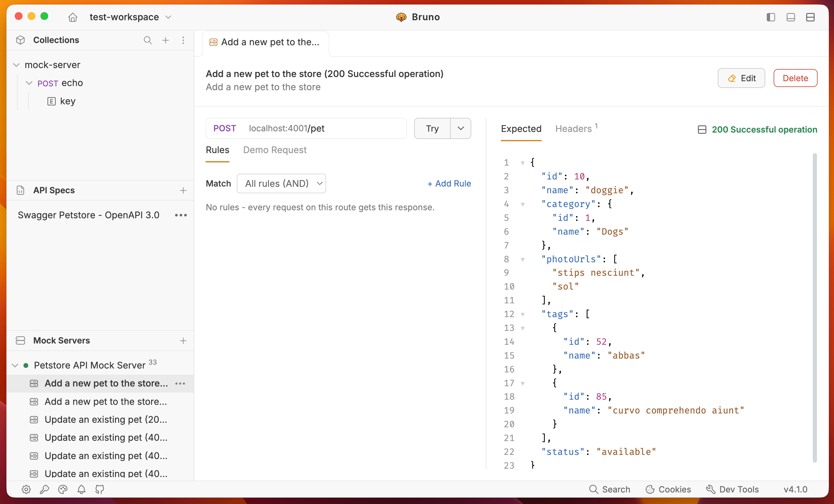Toggle the bottom panel layout icon
This screenshot has width=834, height=504.
790,17
